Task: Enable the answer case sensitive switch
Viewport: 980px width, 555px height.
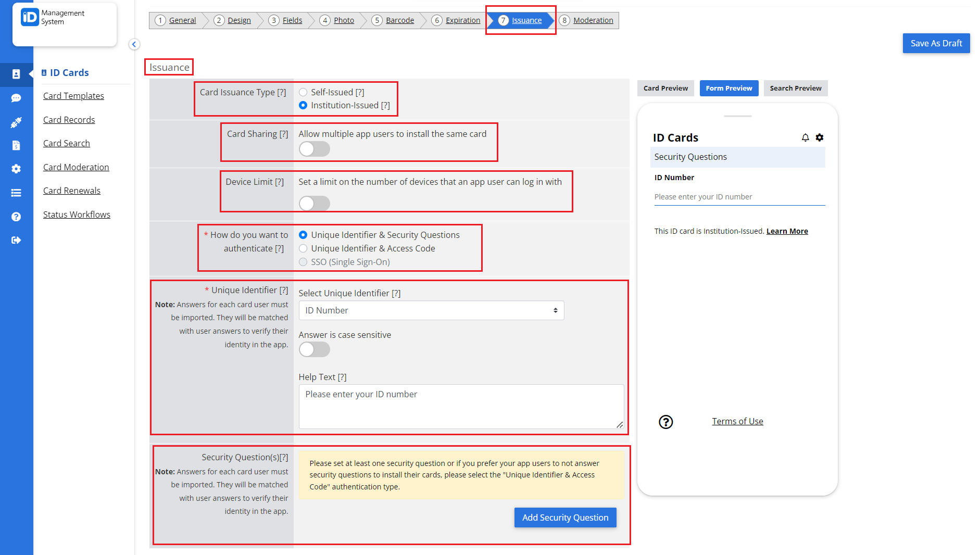Action: tap(314, 349)
